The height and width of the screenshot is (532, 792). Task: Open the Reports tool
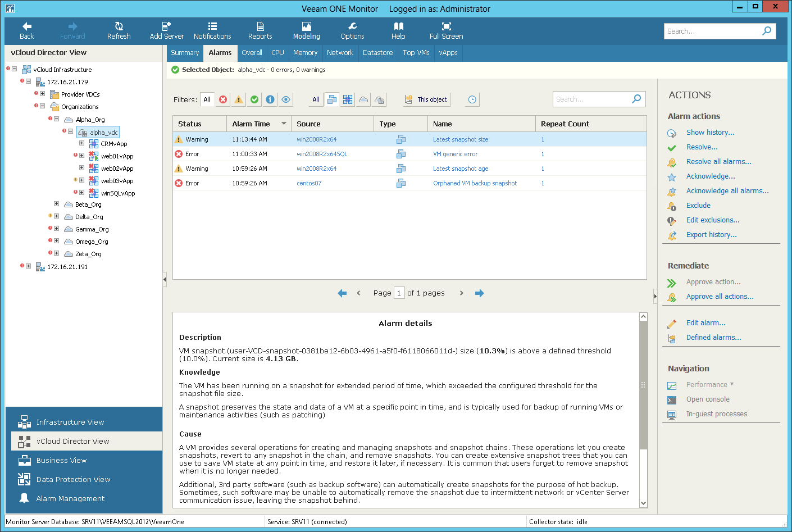[x=260, y=31]
